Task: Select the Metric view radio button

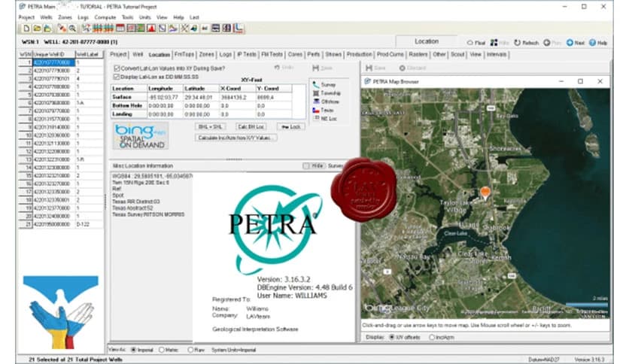Action: tap(162, 350)
